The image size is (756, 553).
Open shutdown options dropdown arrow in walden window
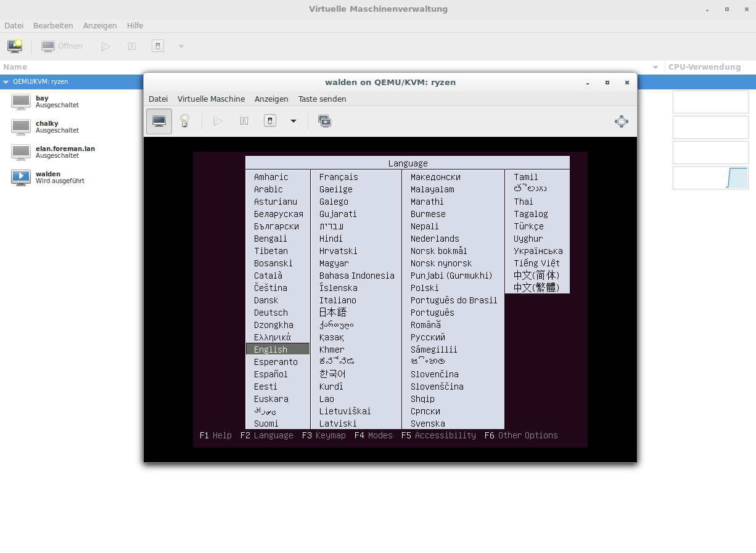(294, 121)
